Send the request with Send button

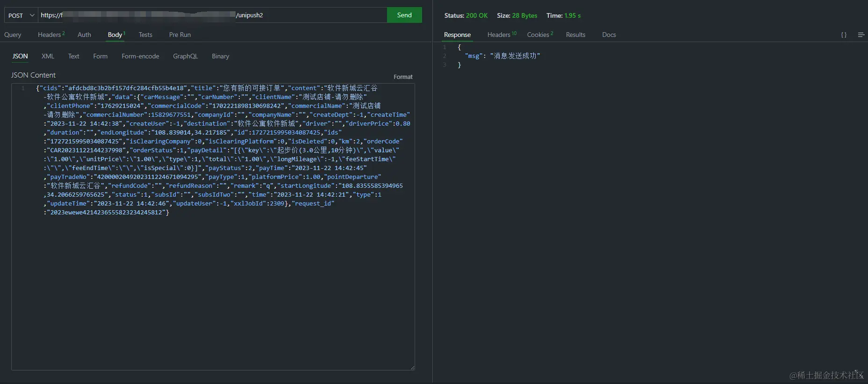[404, 15]
